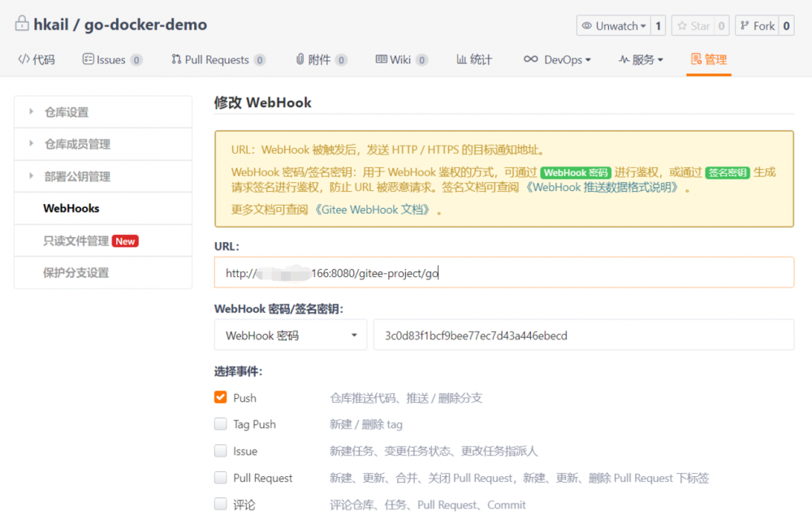Click the Star button
The image size is (812, 520).
[697, 25]
